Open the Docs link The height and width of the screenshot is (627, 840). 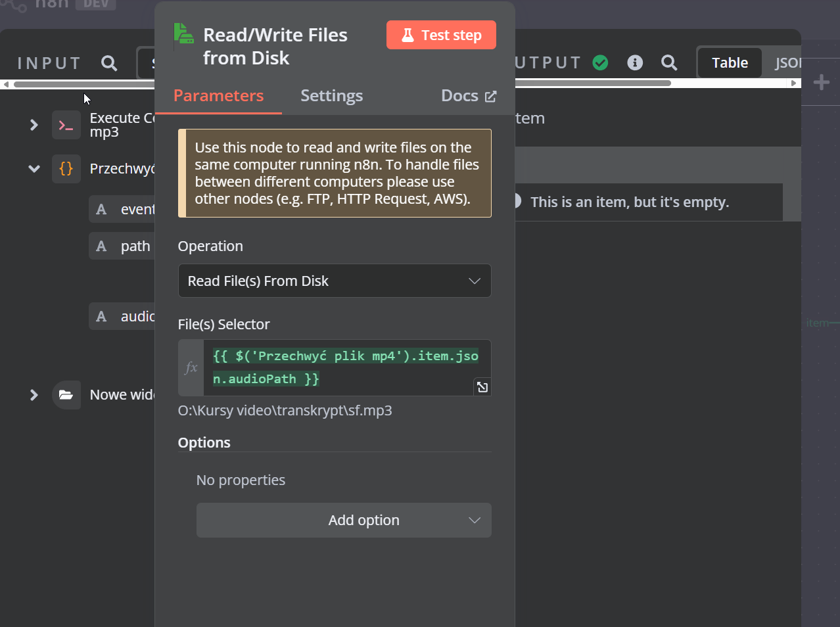pyautogui.click(x=468, y=96)
